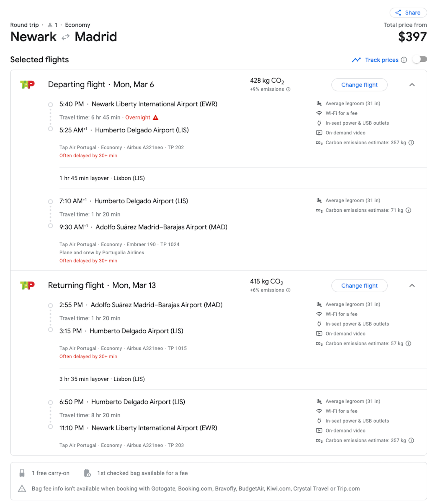Click the Track prices line chart icon
The image size is (443, 504).
(356, 60)
